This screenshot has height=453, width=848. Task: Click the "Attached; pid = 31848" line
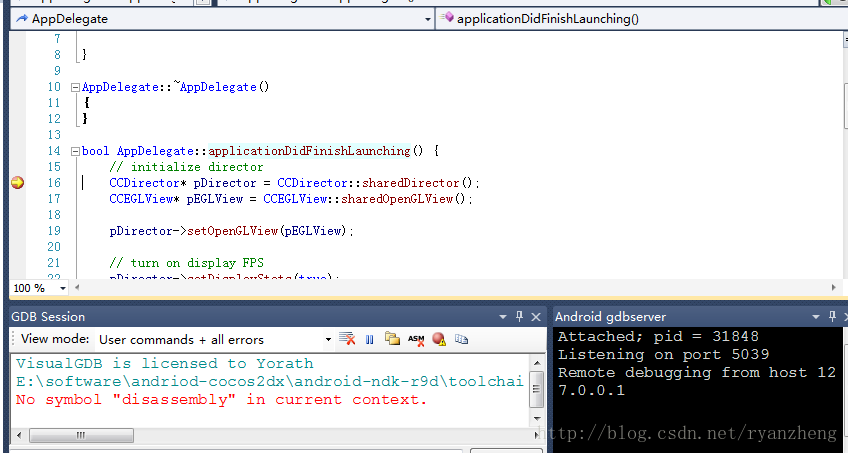[x=658, y=336]
